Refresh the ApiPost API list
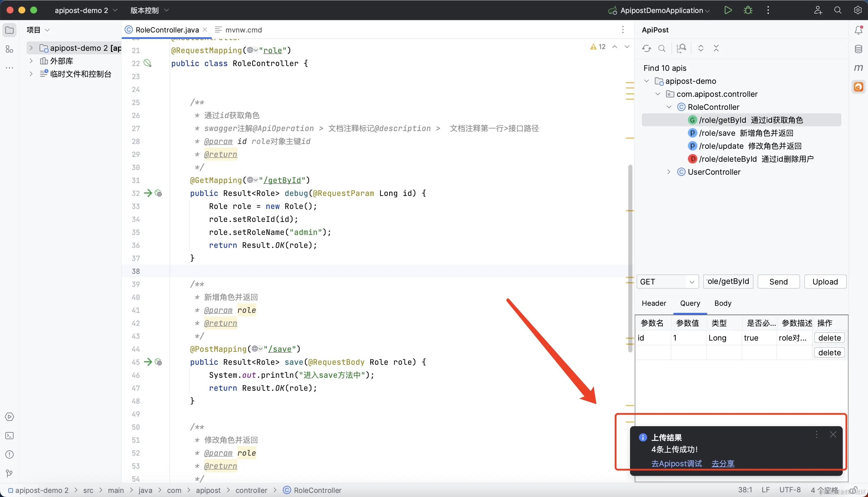Image resolution: width=868 pixels, height=497 pixels. click(646, 48)
